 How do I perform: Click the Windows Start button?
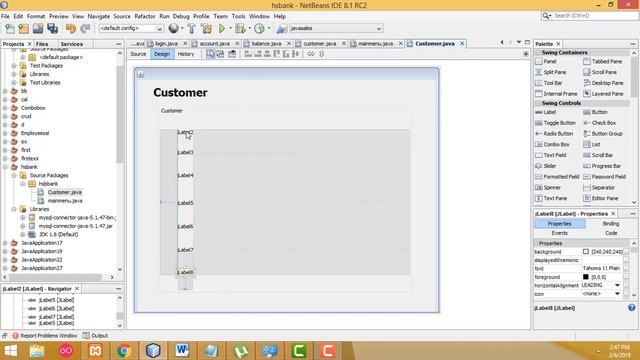10,351
